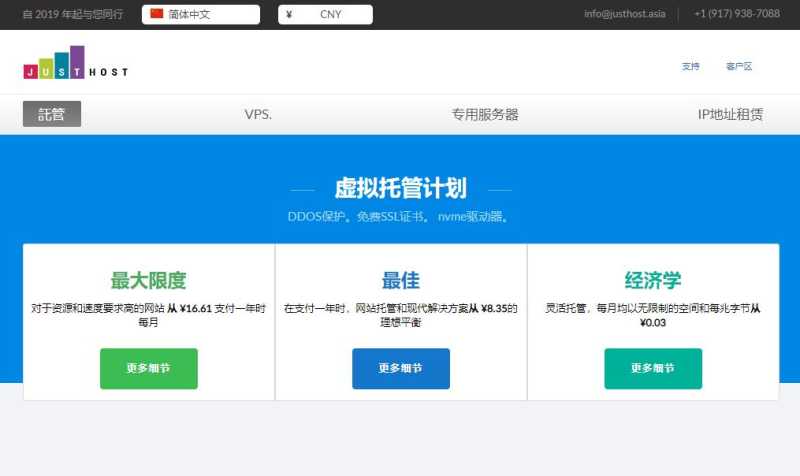Viewport: 800px width, 476px height.
Task: Click the green 更多细节 button under 最大限度
Action: click(x=148, y=368)
